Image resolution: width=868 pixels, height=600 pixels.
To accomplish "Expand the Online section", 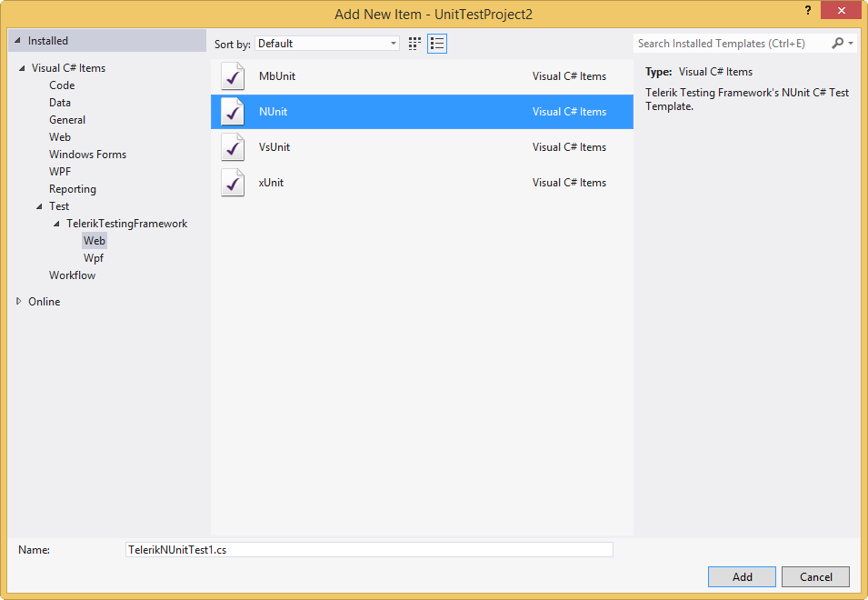I will pos(19,301).
